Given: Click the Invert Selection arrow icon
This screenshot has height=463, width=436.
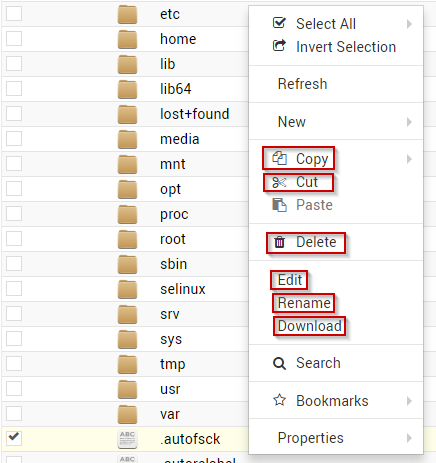Looking at the screenshot, I should (x=279, y=46).
